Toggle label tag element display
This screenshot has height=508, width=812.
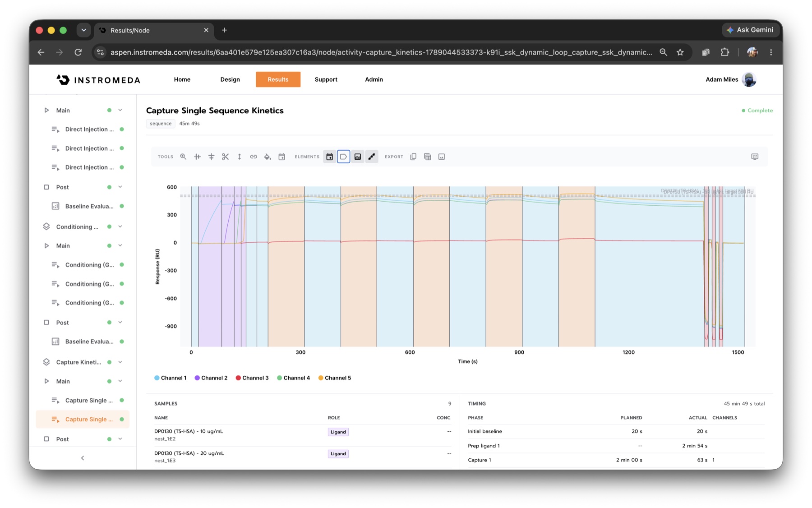point(343,157)
